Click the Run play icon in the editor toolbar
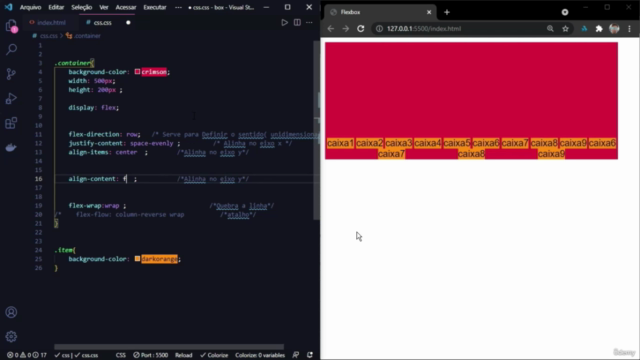This screenshot has height=360, width=640. (x=284, y=23)
